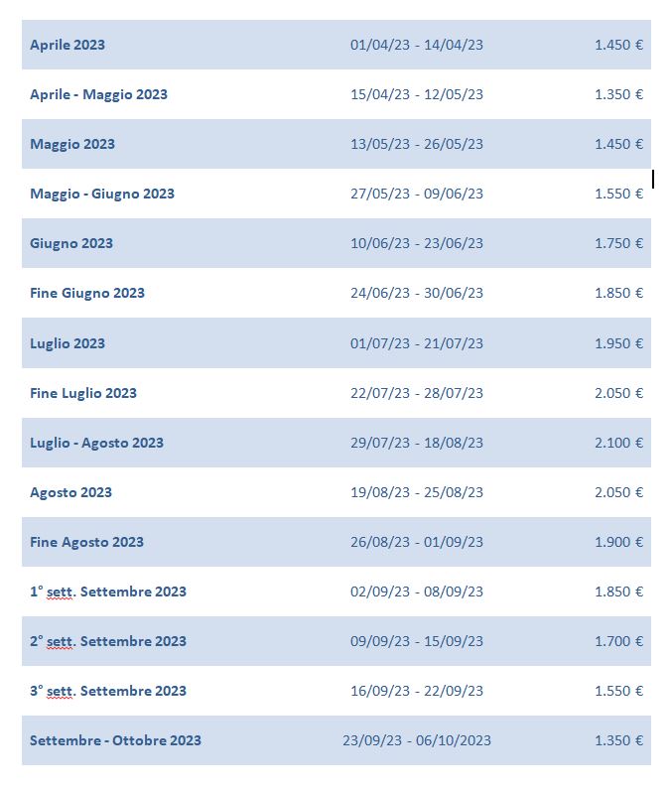Select the Settembre - Ottobre 2023 label
Image resolution: width=672 pixels, height=789 pixels.
coord(115,740)
